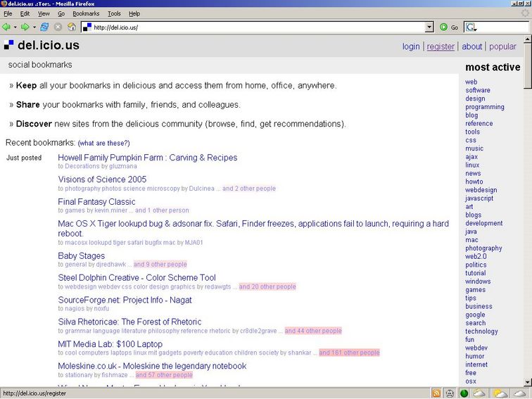Select the 'ajax' tag in most active

[471, 157]
